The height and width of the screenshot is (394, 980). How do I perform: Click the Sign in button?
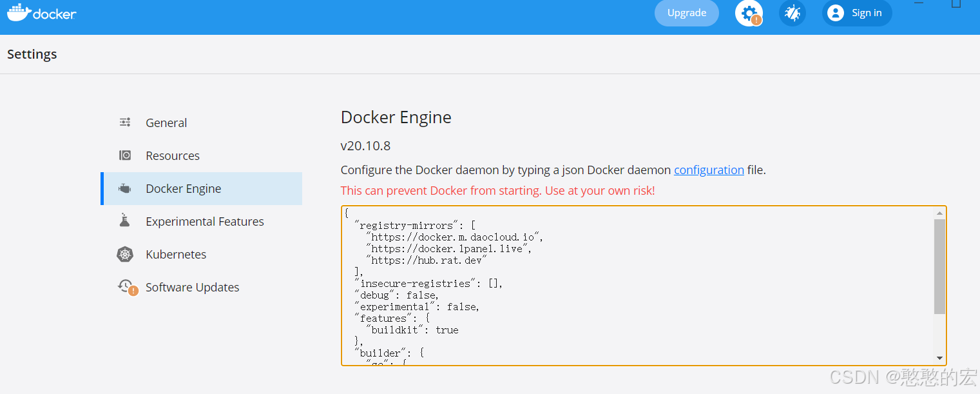(x=857, y=13)
